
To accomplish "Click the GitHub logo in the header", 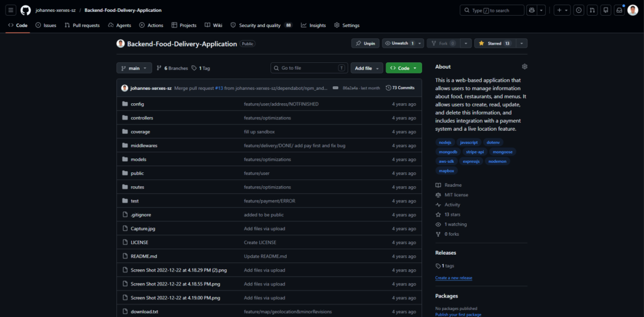I will coord(26,10).
